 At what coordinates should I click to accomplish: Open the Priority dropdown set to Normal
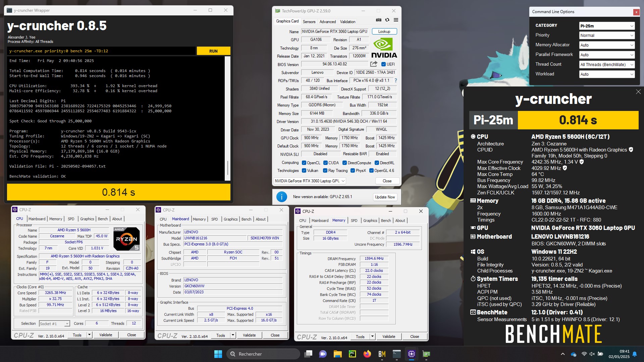[607, 36]
